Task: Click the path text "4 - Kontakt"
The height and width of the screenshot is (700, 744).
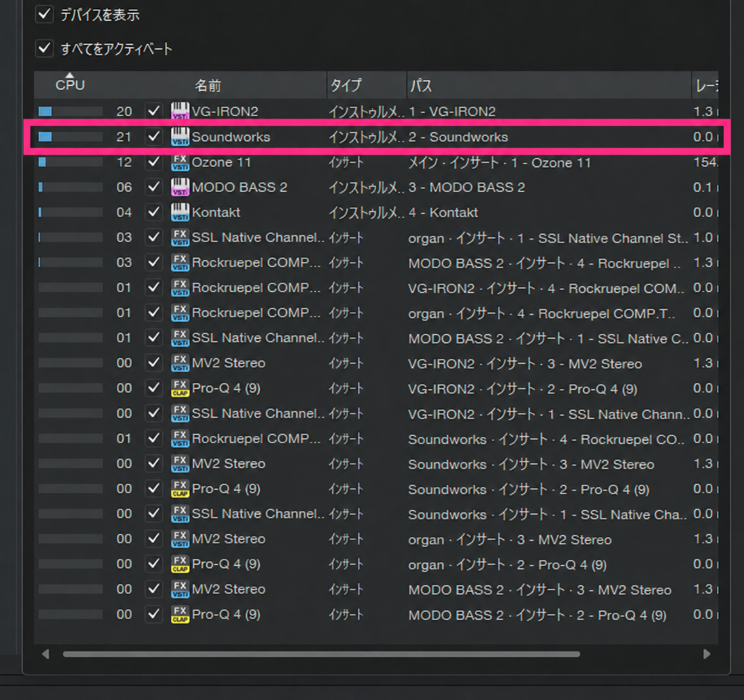Action: click(x=443, y=213)
